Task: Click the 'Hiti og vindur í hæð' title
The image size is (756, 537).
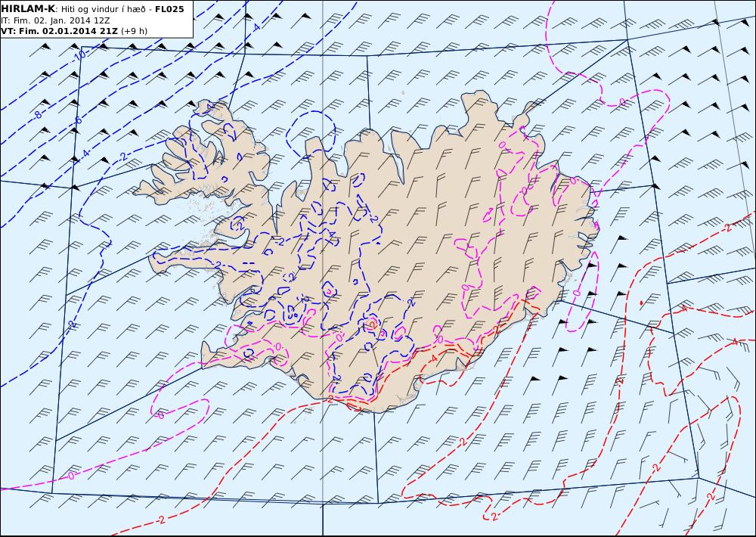Action: tap(102, 10)
